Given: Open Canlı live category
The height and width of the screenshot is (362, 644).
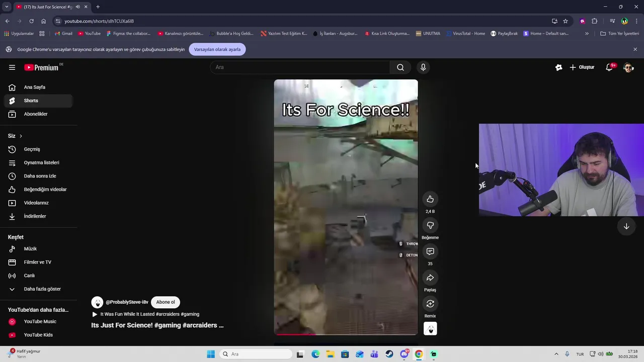Looking at the screenshot, I should click(38, 276).
